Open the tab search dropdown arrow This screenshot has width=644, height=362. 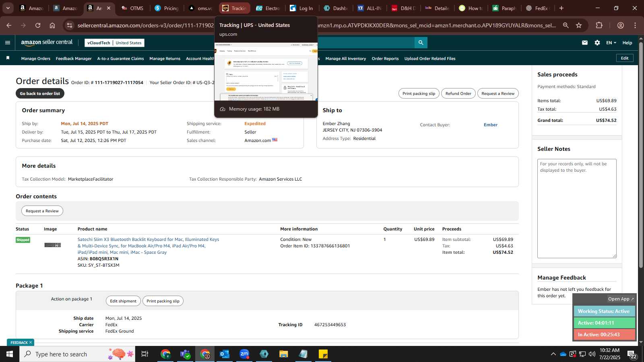8,8
